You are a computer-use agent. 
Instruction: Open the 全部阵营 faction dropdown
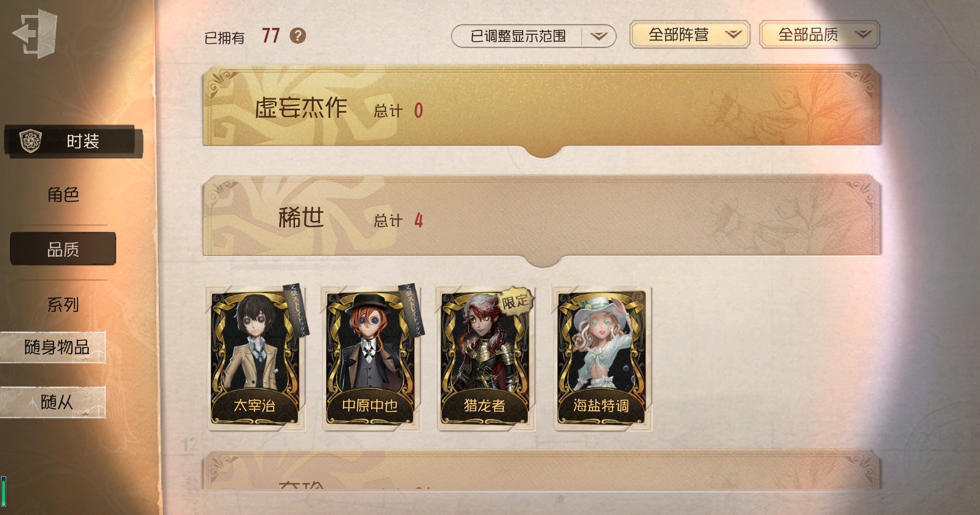[x=690, y=35]
